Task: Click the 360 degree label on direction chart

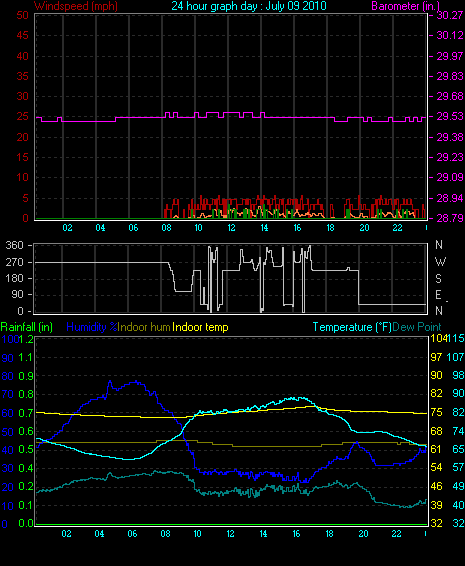Action: click(x=14, y=245)
